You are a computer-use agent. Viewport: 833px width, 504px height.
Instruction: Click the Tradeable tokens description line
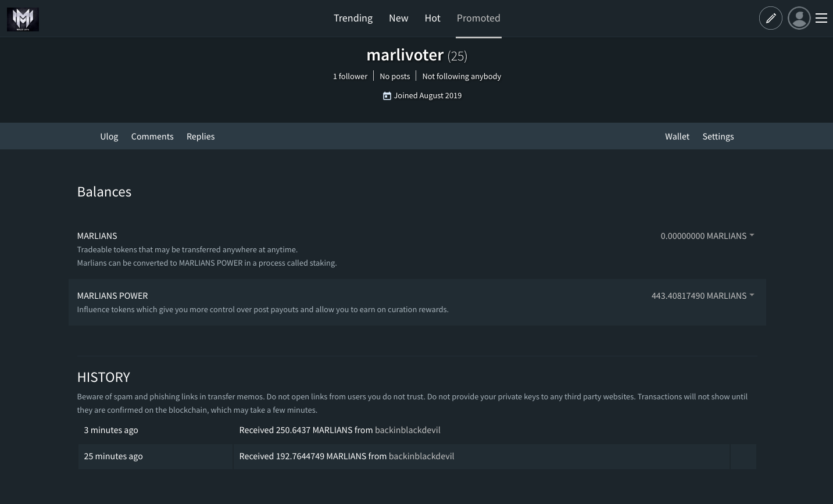(x=187, y=249)
